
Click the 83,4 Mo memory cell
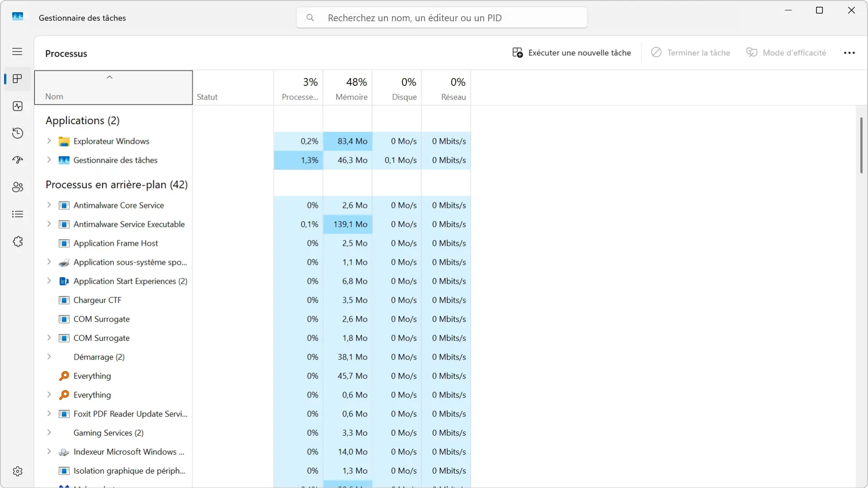tap(348, 141)
